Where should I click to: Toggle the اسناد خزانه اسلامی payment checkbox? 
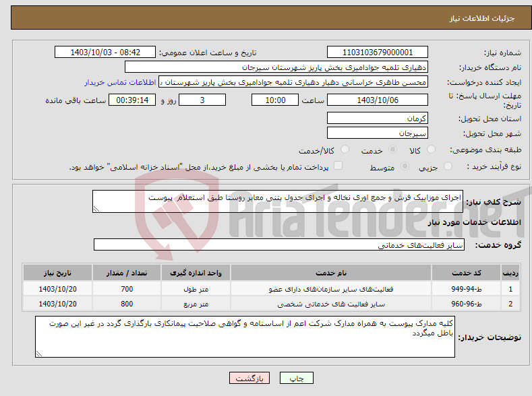click(338, 165)
